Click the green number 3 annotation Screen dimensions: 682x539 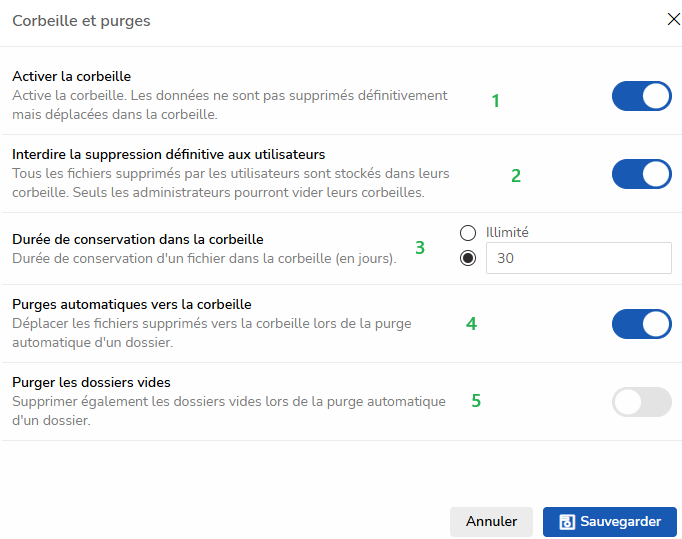420,248
